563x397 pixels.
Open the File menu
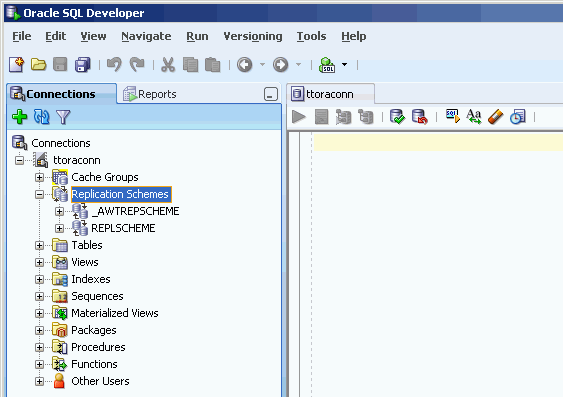click(x=22, y=36)
